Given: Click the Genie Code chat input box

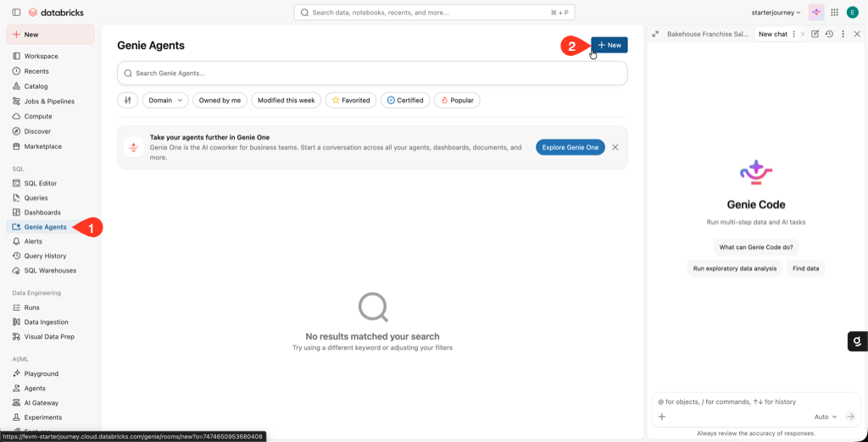Looking at the screenshot, I should click(x=756, y=402).
